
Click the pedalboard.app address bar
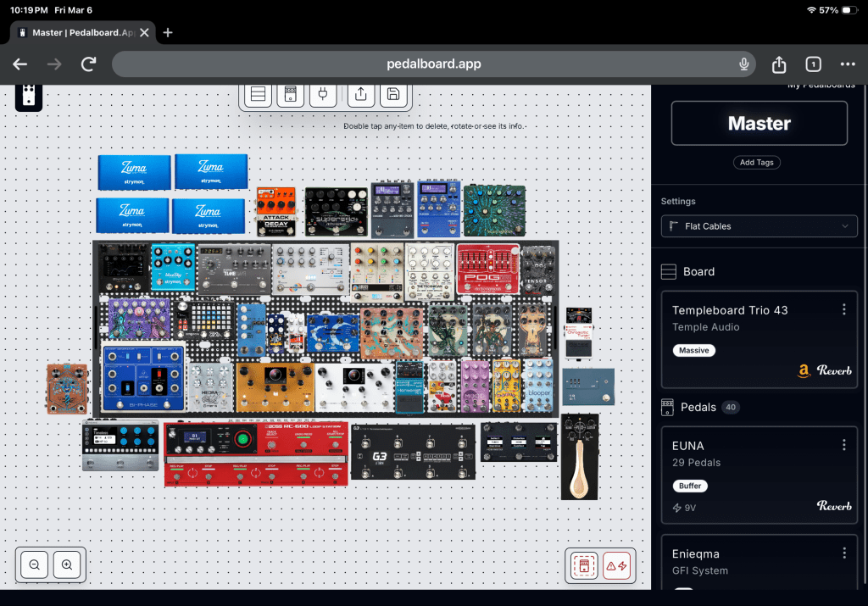[x=422, y=64]
